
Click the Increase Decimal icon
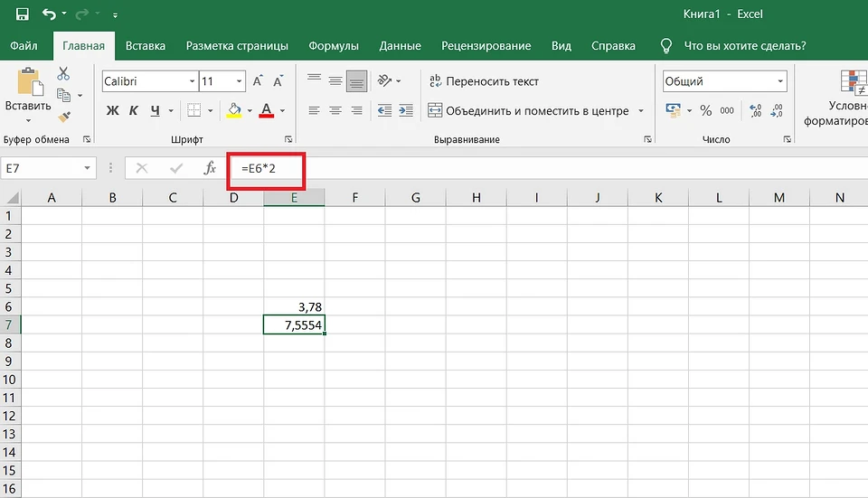pos(753,111)
